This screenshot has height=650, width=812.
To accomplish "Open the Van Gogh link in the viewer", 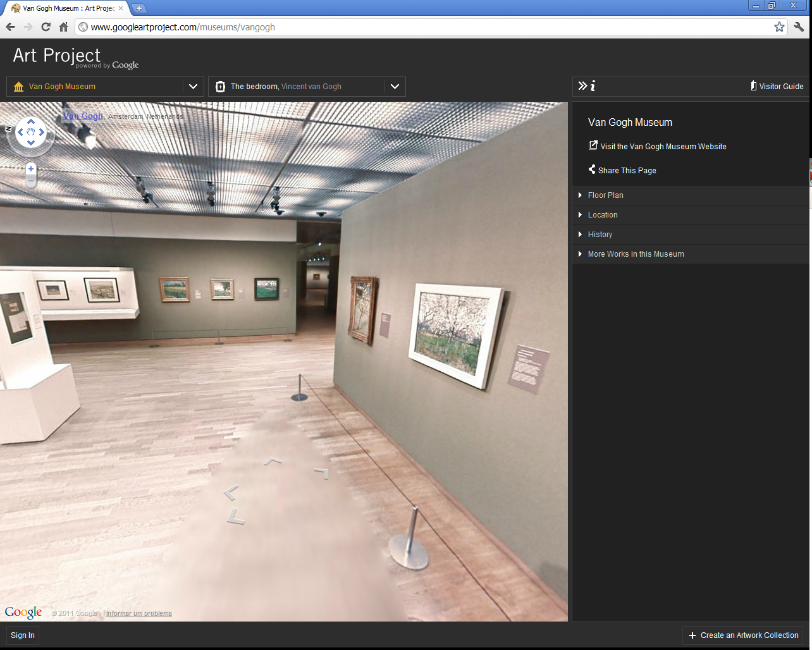I will (x=82, y=116).
